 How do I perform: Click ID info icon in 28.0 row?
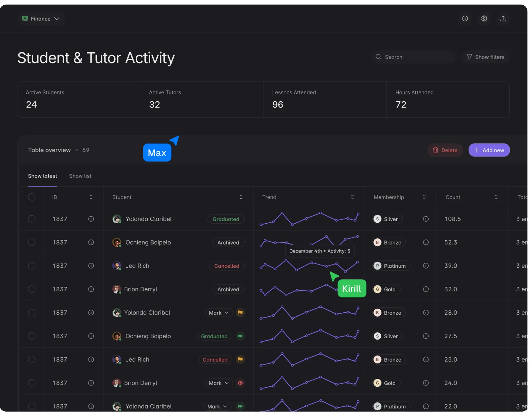pos(91,313)
